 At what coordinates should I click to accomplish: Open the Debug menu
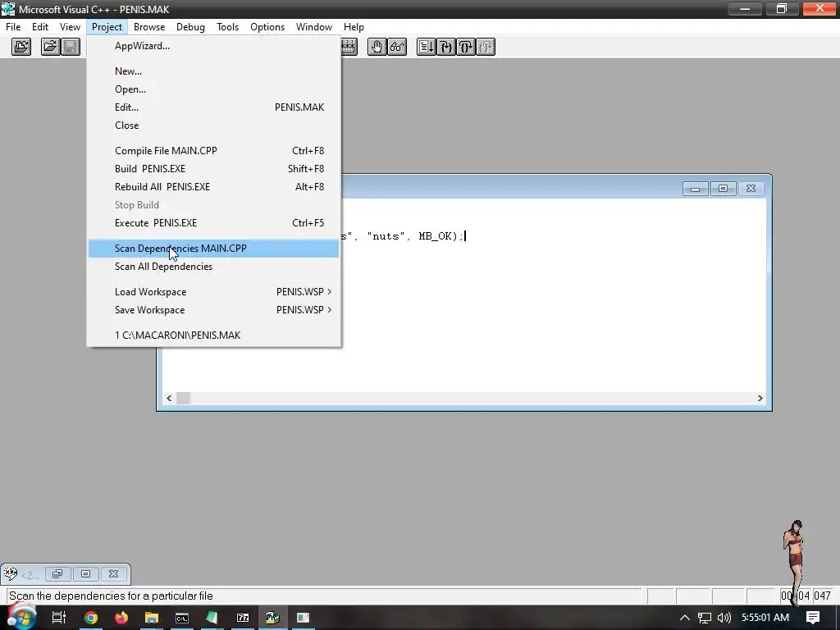pyautogui.click(x=190, y=27)
